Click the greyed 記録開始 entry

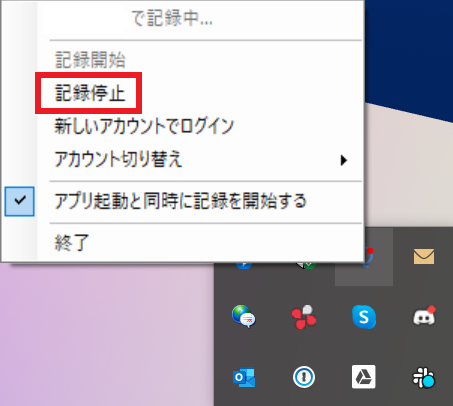click(x=90, y=60)
